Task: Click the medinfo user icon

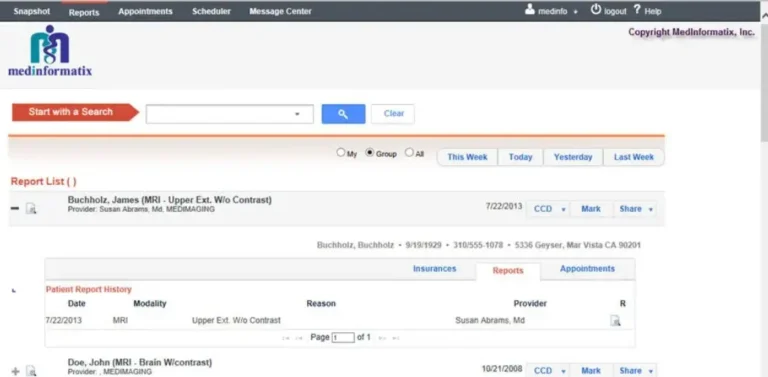Action: [x=529, y=9]
